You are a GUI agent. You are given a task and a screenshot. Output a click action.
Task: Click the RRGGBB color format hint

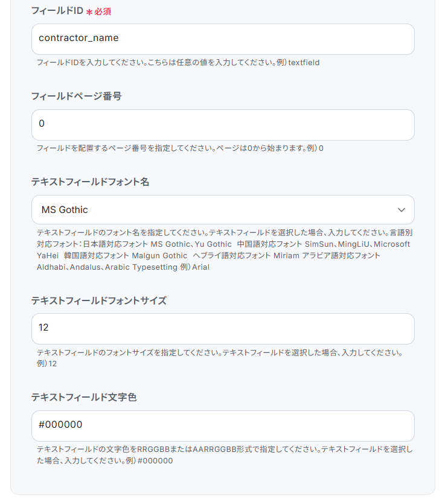tap(223, 450)
